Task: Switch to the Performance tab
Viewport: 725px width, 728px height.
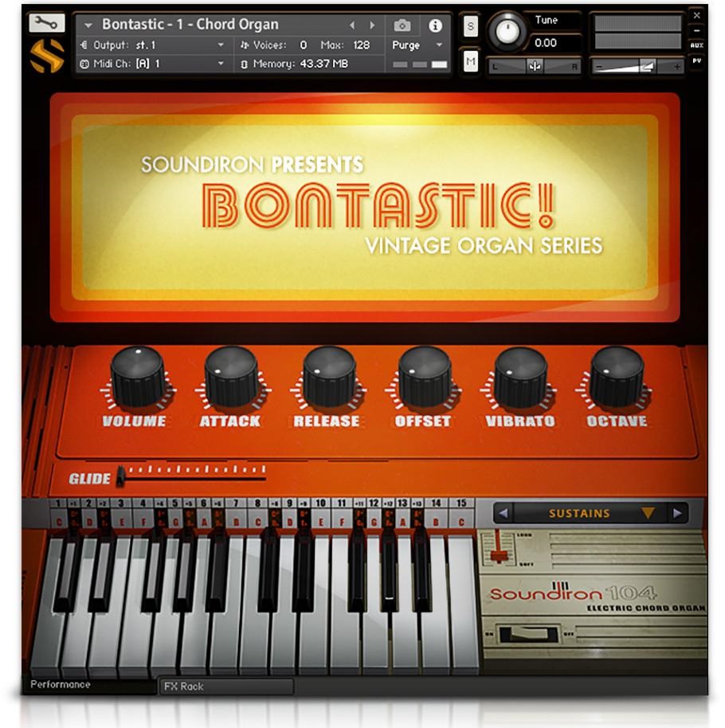Action: click(89, 685)
